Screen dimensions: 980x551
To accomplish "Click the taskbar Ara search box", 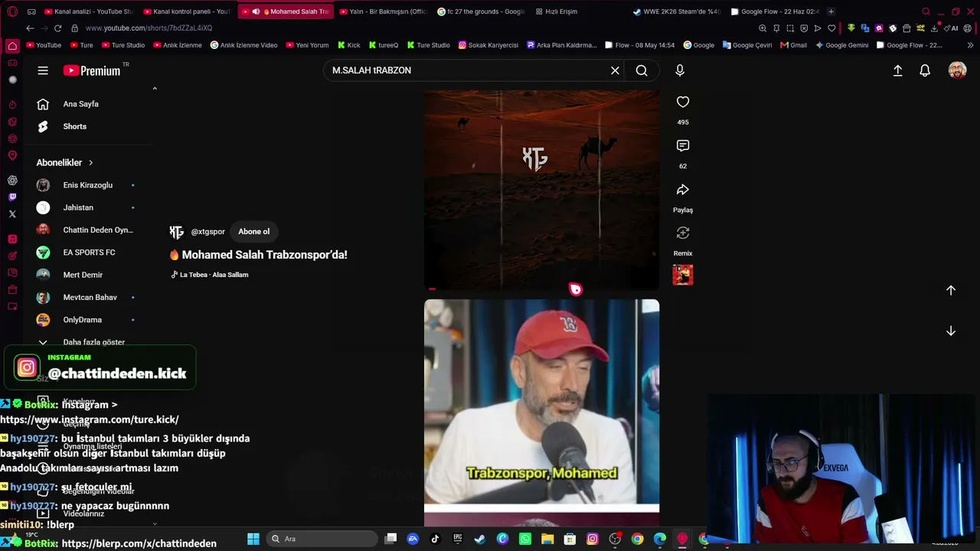I will pyautogui.click(x=322, y=539).
